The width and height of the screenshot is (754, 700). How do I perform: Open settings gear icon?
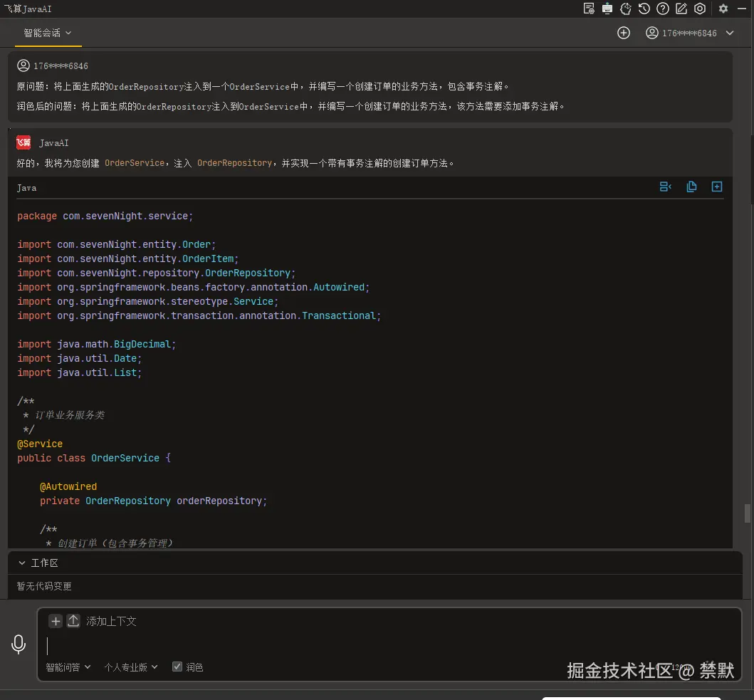tap(723, 9)
